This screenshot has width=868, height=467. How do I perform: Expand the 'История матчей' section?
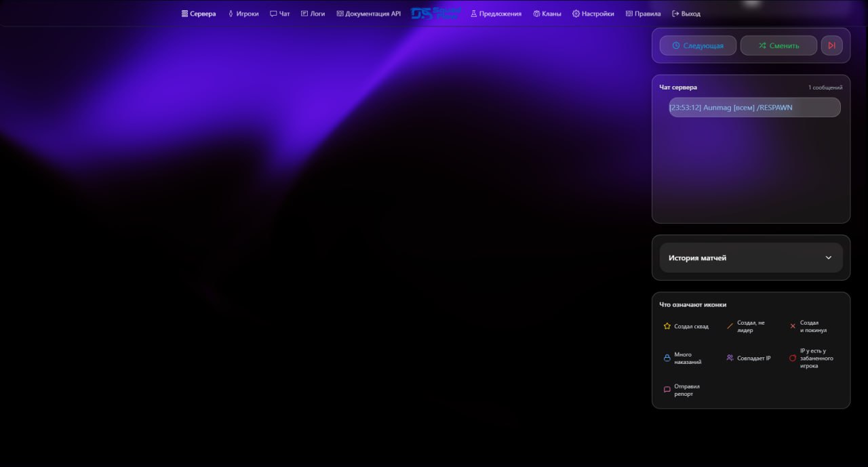pyautogui.click(x=751, y=258)
